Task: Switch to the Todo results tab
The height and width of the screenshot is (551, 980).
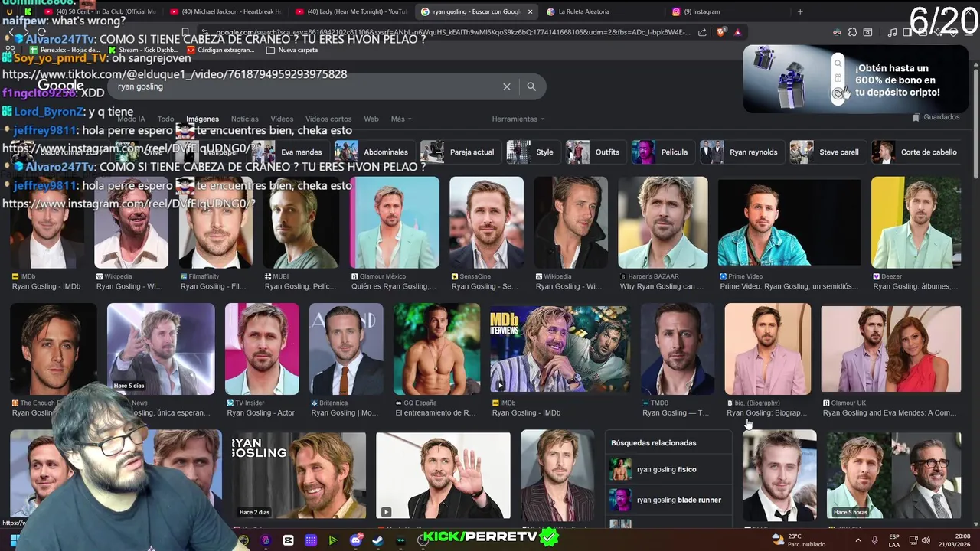Action: coord(165,119)
